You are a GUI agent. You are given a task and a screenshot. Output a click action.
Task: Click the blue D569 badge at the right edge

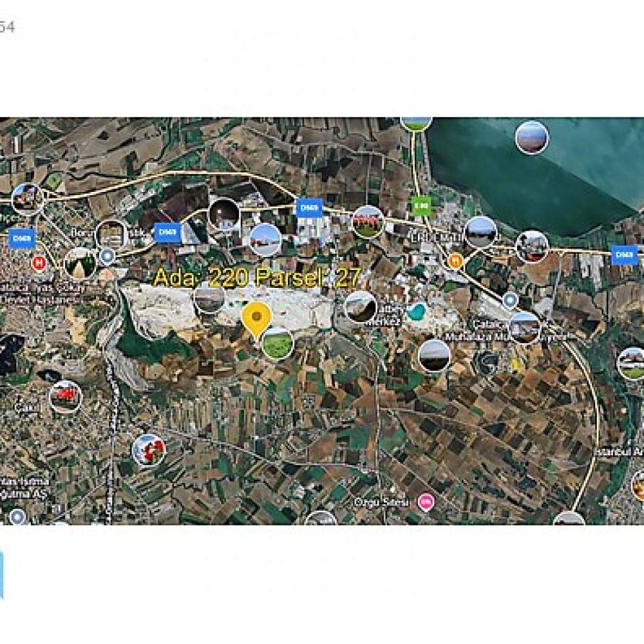(624, 254)
